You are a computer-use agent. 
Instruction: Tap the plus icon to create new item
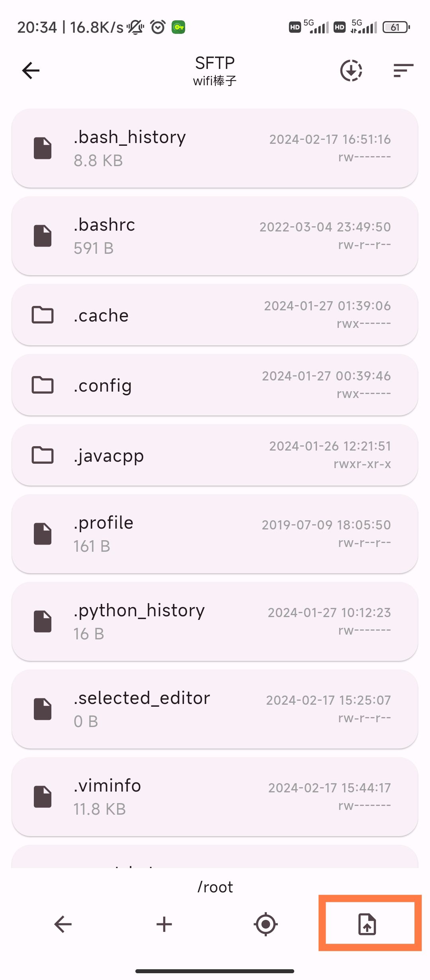(x=164, y=924)
